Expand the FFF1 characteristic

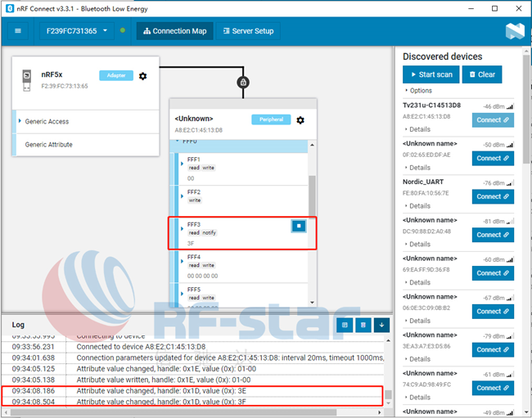pos(182,164)
